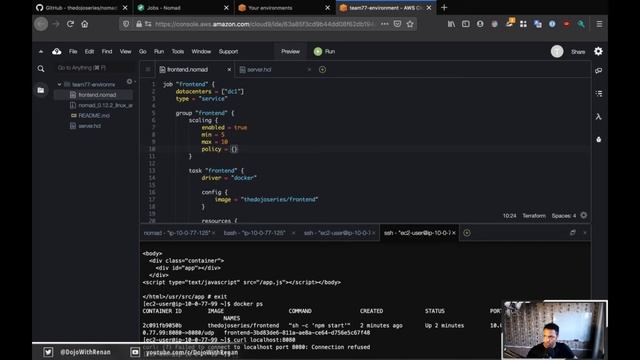Open the Window menu
This screenshot has height=360, width=640.
coord(201,51)
